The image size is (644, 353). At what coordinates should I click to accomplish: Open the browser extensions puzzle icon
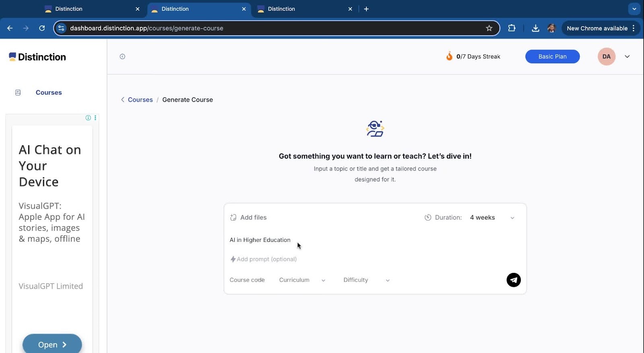point(512,28)
